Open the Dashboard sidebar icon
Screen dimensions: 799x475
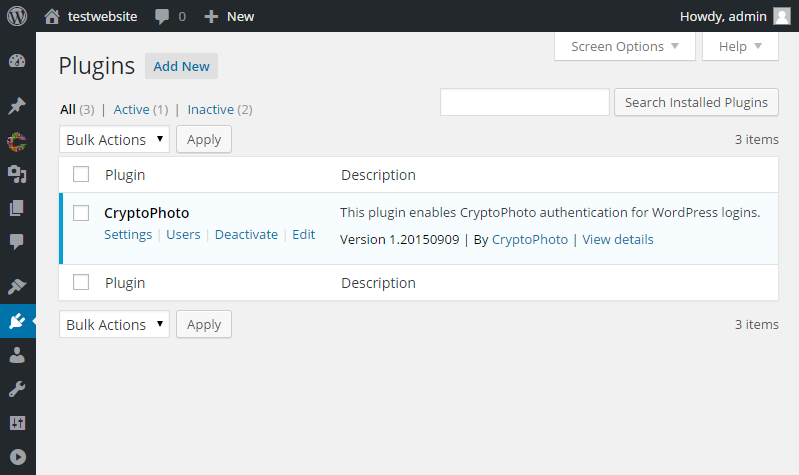pyautogui.click(x=17, y=61)
